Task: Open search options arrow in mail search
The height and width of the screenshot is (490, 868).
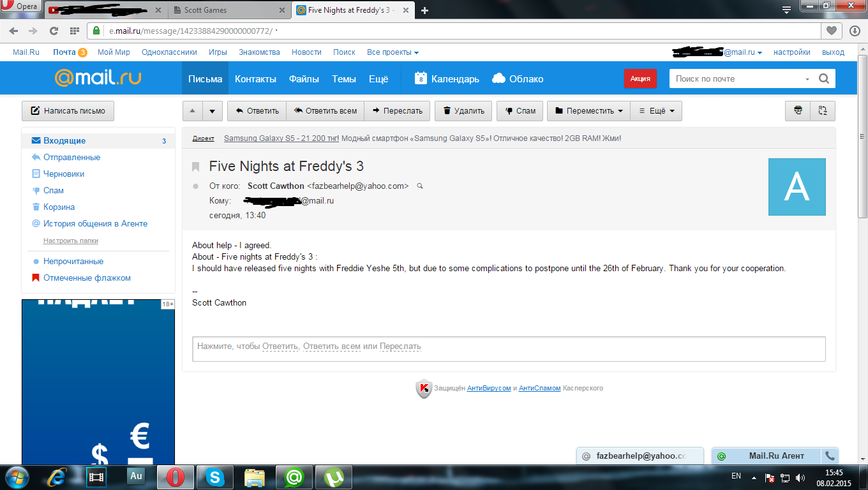Action: click(807, 78)
